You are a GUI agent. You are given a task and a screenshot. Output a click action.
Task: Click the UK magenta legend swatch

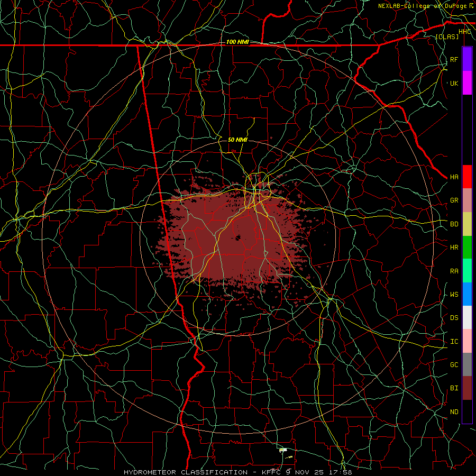(x=467, y=83)
